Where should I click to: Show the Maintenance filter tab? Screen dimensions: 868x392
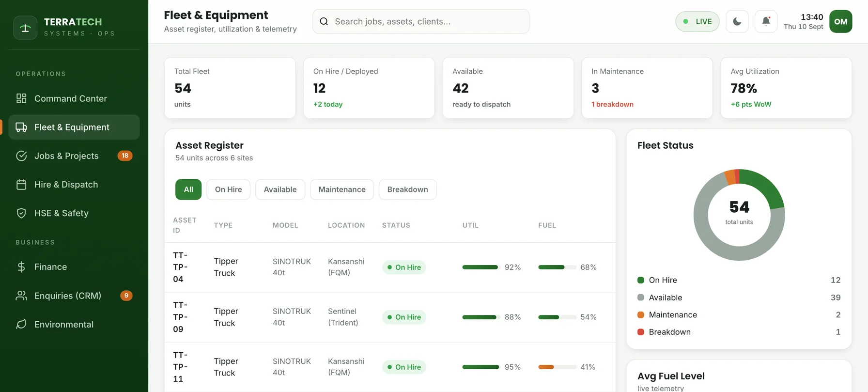click(x=342, y=189)
